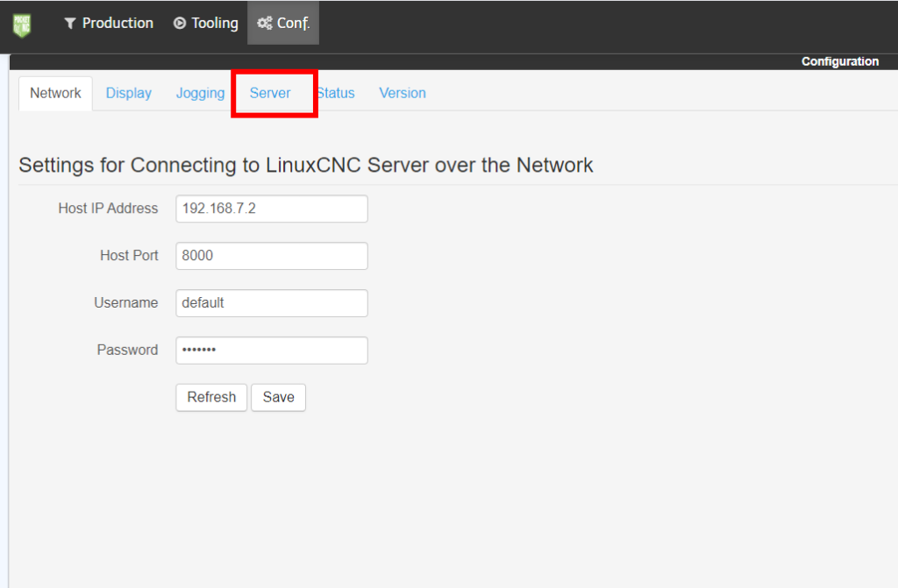Open the Jogging tab

(x=200, y=93)
